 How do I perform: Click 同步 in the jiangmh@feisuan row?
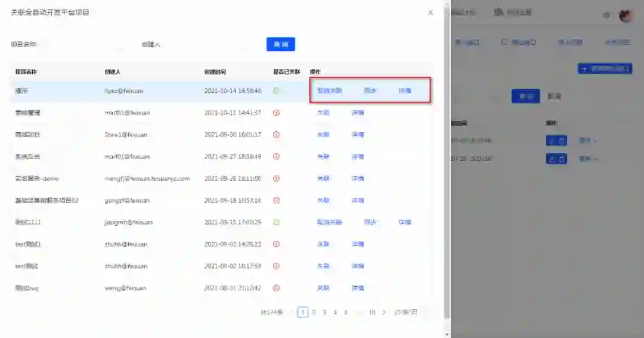[x=370, y=222]
